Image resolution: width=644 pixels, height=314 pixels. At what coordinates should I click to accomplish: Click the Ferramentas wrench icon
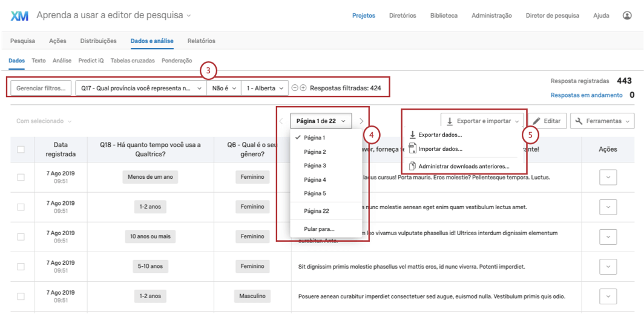pos(579,121)
